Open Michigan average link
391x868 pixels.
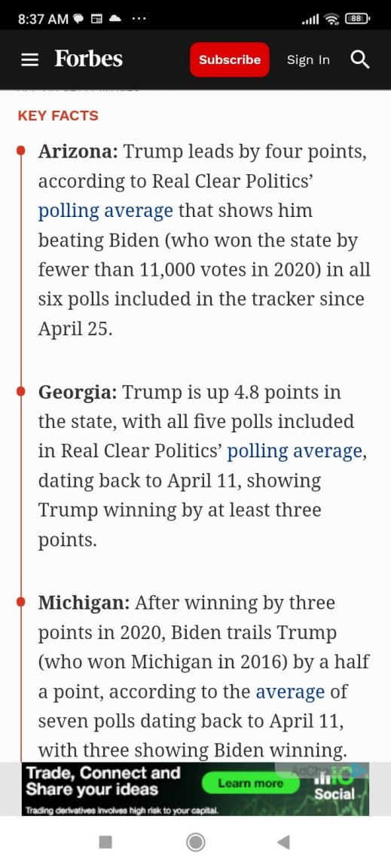coord(290,692)
